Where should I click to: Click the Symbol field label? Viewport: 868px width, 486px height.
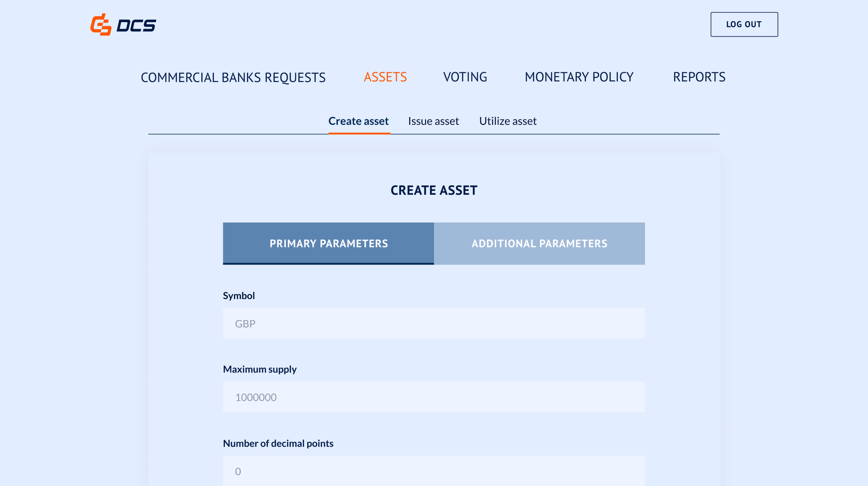pos(239,296)
